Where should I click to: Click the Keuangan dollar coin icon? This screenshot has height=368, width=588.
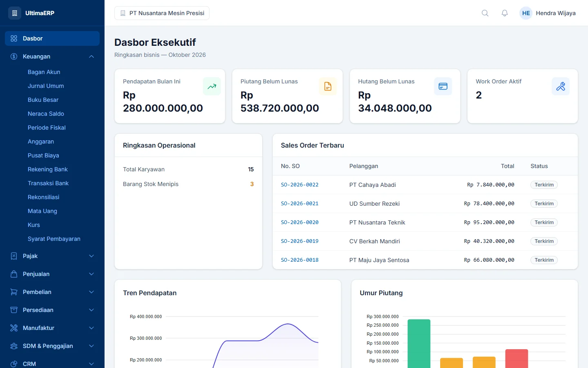coord(14,56)
